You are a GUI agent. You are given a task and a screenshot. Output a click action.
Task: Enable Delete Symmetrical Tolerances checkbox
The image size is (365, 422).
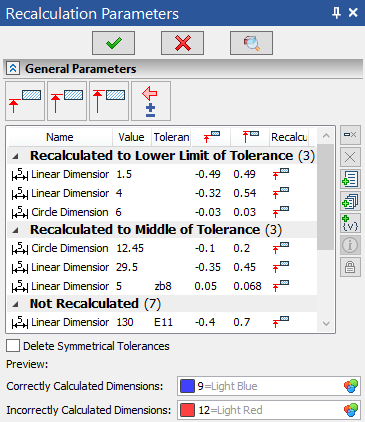click(13, 346)
